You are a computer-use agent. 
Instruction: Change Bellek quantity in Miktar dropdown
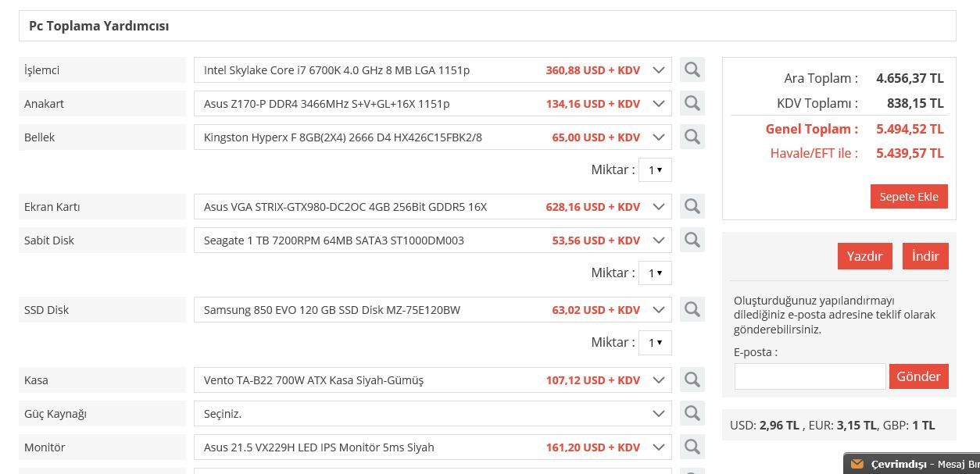click(x=655, y=170)
